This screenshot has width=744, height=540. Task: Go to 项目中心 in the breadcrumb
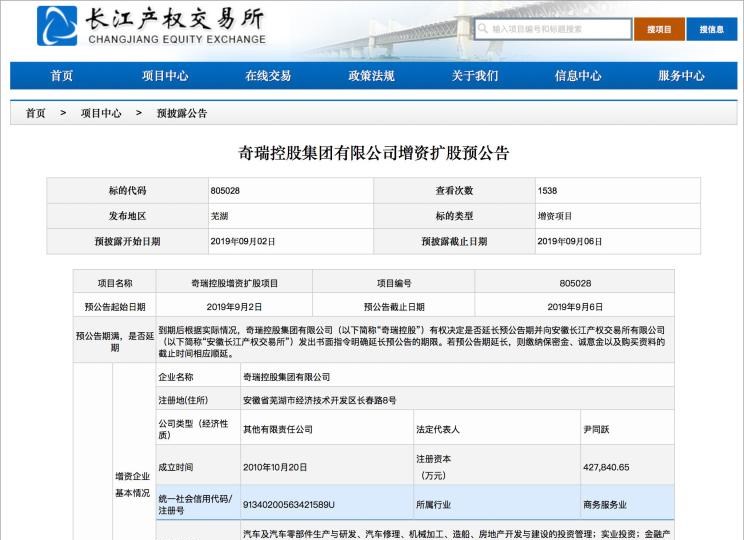point(101,113)
